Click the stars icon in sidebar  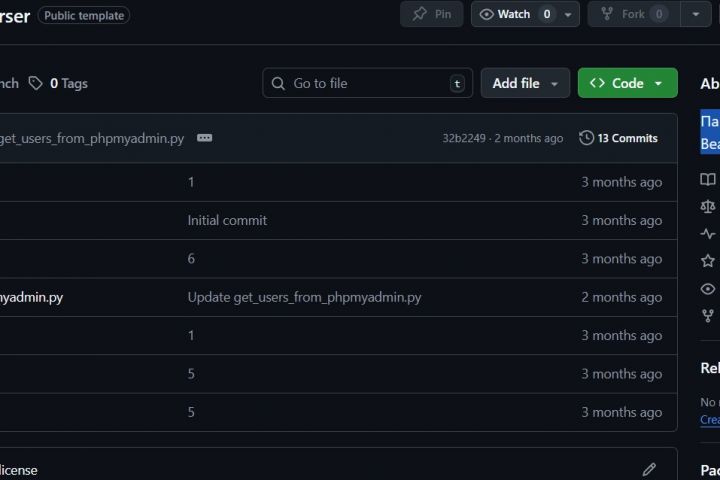(708, 261)
